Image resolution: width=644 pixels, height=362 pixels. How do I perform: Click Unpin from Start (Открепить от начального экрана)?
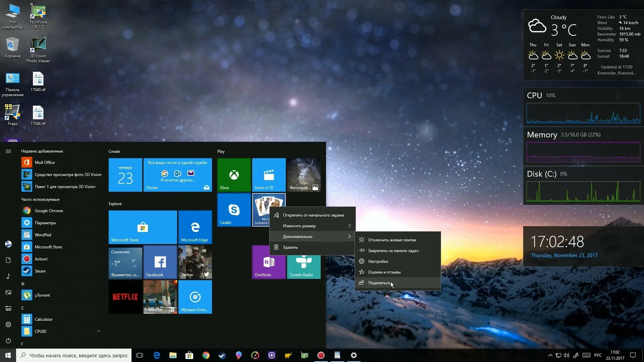(313, 215)
